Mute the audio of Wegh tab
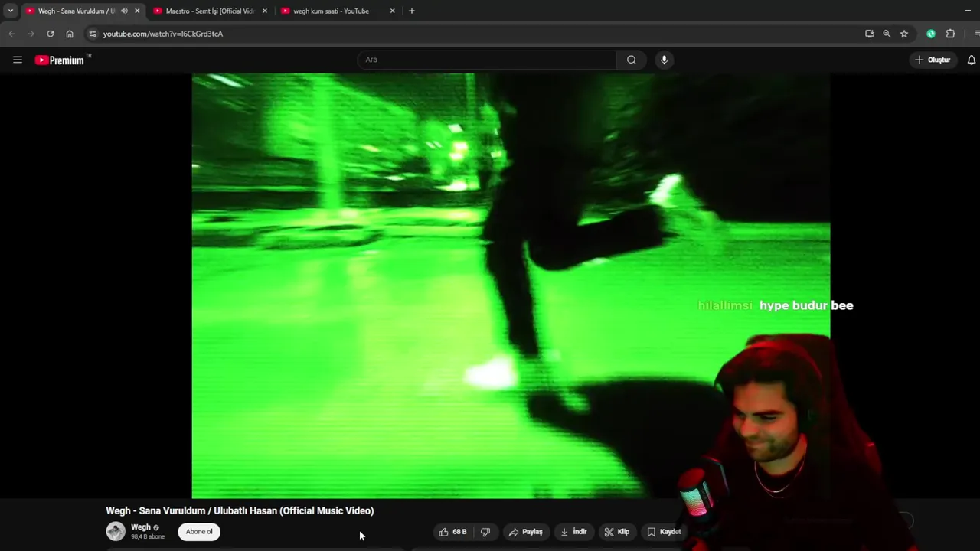The height and width of the screenshot is (551, 980). 124,11
